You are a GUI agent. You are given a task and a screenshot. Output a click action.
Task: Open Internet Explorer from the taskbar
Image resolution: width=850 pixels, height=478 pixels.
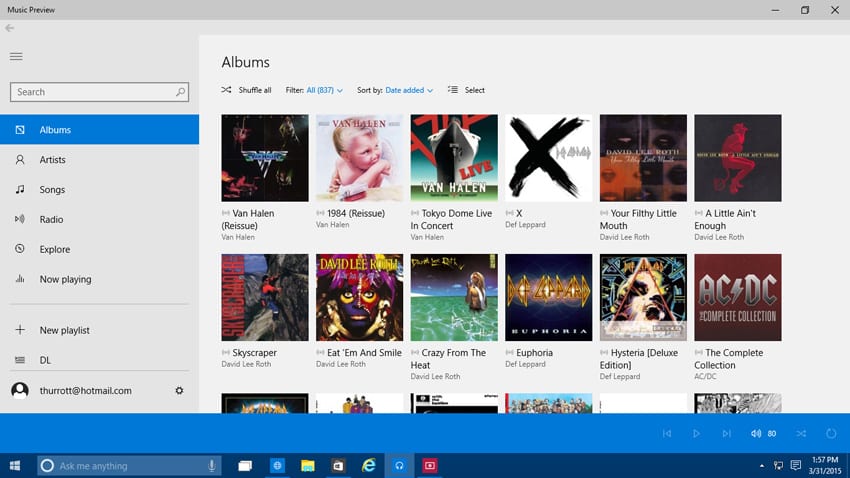click(x=368, y=466)
